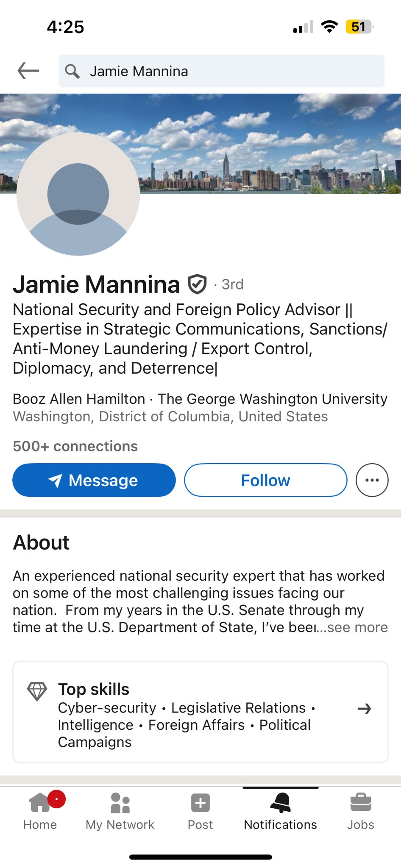Open the three-dot more options menu
Screen dimensions: 401x868
point(372,480)
